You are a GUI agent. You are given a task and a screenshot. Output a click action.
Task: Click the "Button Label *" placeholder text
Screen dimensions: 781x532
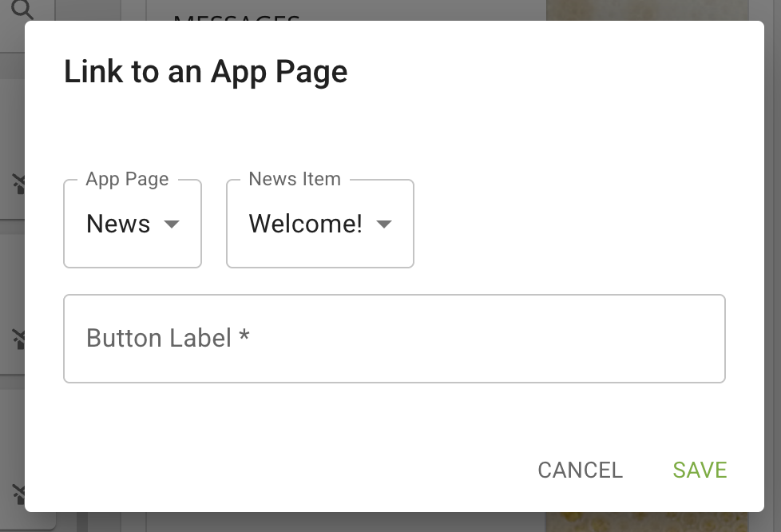(x=168, y=338)
